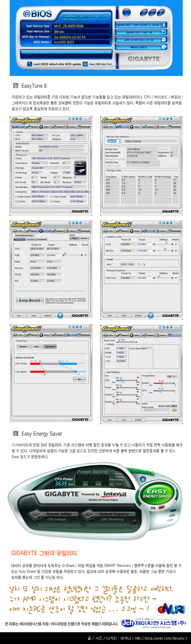Switch to Voltage sub-tab in Tuner window
Viewport: 191px width, 644px height.
(x=30, y=239)
